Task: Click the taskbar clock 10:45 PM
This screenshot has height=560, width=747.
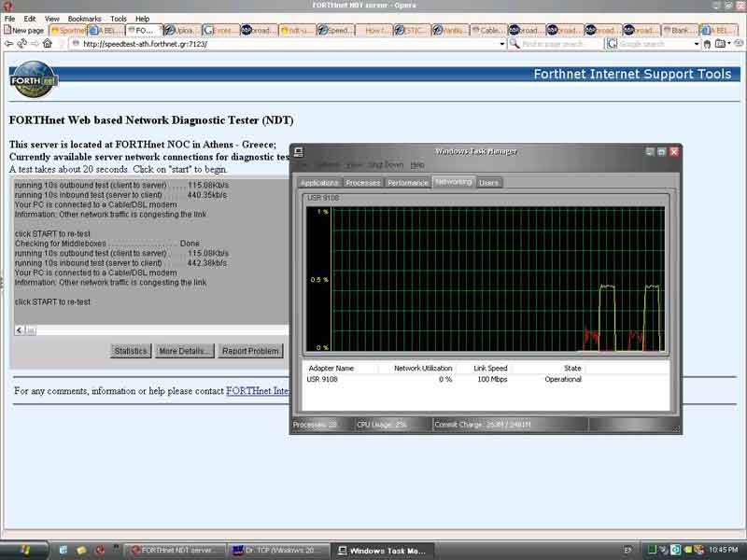Action: [x=723, y=550]
